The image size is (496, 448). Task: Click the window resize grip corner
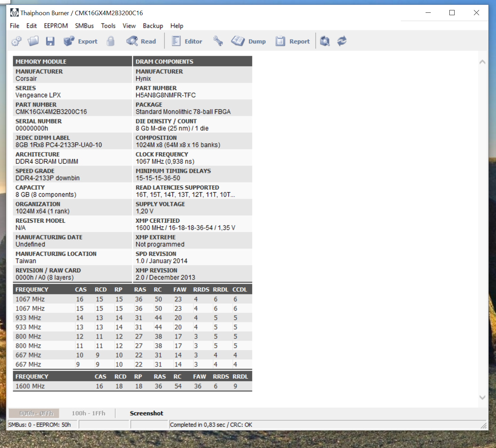point(484,426)
